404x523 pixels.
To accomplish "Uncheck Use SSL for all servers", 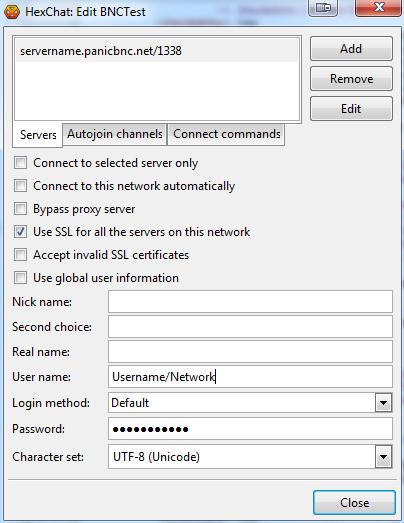I will (20, 232).
